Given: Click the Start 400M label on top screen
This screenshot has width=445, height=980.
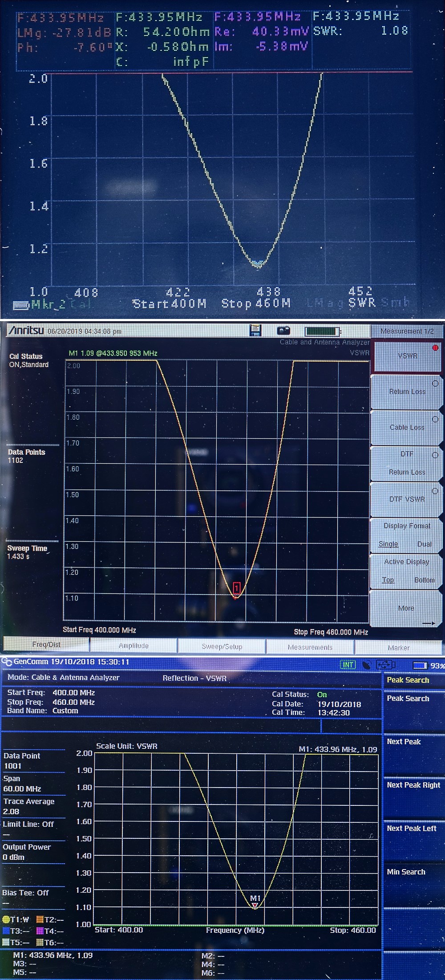Looking at the screenshot, I should click(170, 304).
